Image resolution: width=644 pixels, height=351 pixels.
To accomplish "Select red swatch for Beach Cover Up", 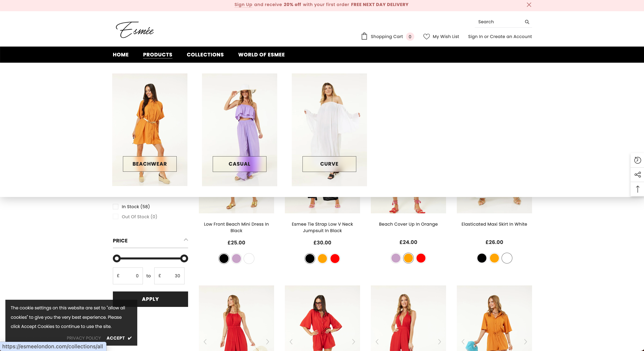I will [421, 258].
